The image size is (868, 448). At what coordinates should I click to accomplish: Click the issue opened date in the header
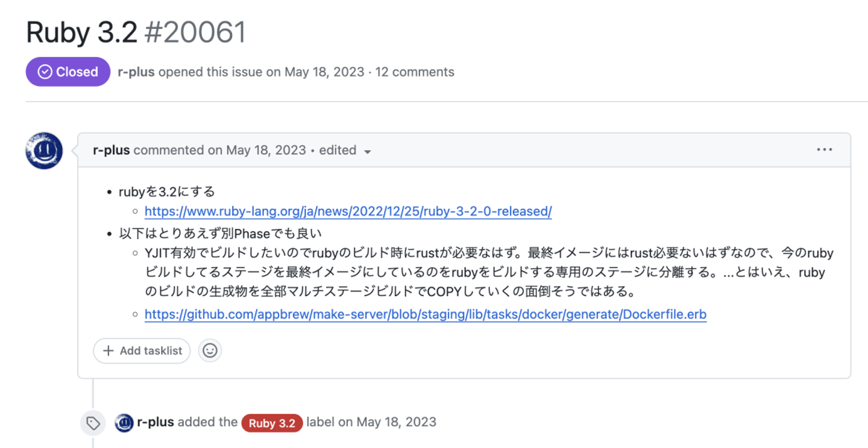tap(324, 72)
